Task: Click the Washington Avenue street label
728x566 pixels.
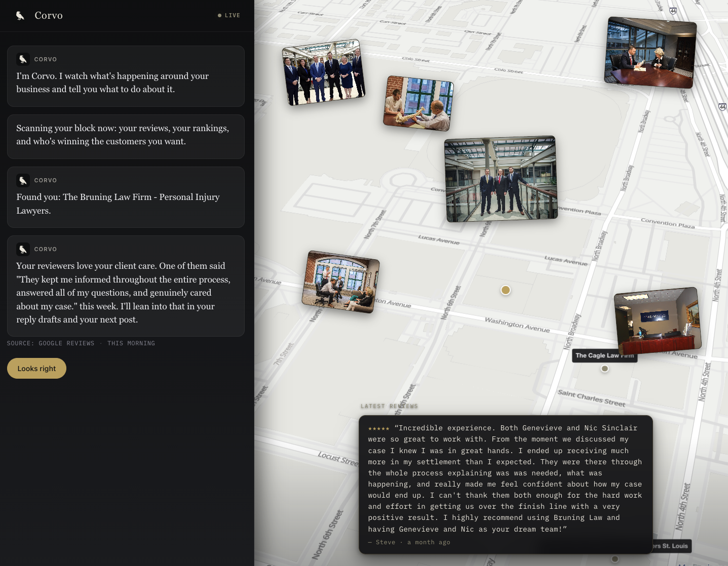Action: point(517,325)
